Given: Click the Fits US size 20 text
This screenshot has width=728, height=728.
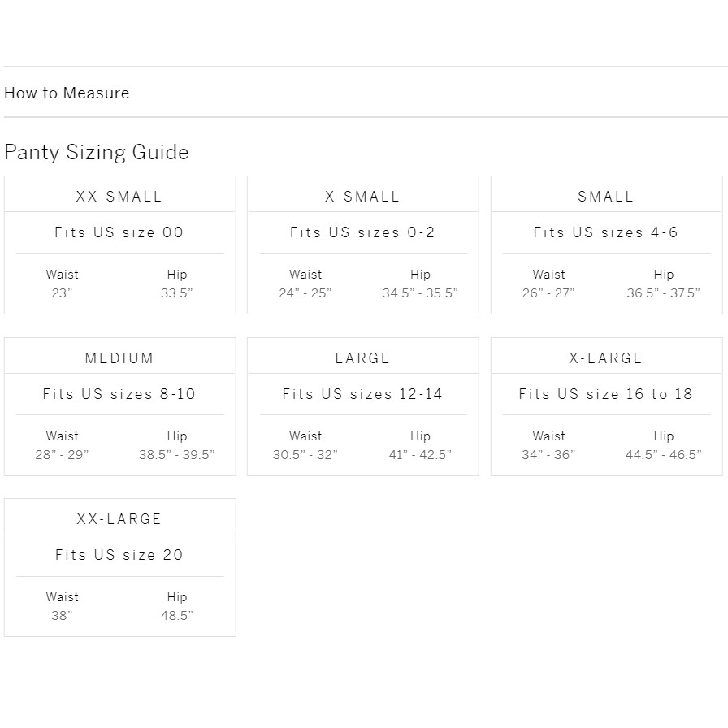Looking at the screenshot, I should (119, 555).
